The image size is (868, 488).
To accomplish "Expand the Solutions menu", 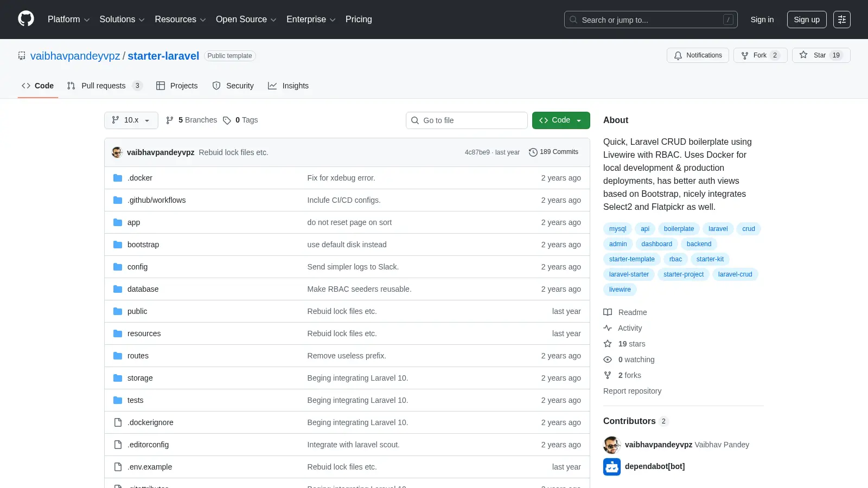I will (x=122, y=20).
